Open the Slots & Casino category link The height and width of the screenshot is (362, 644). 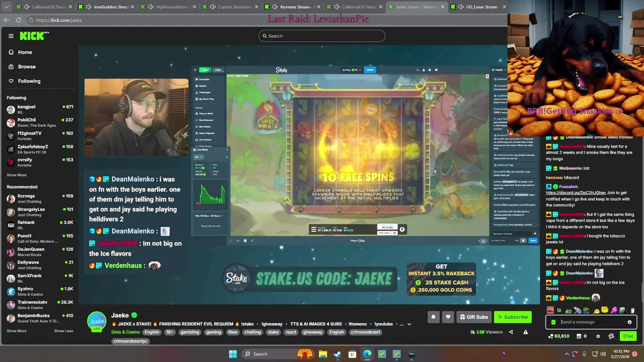point(125,332)
